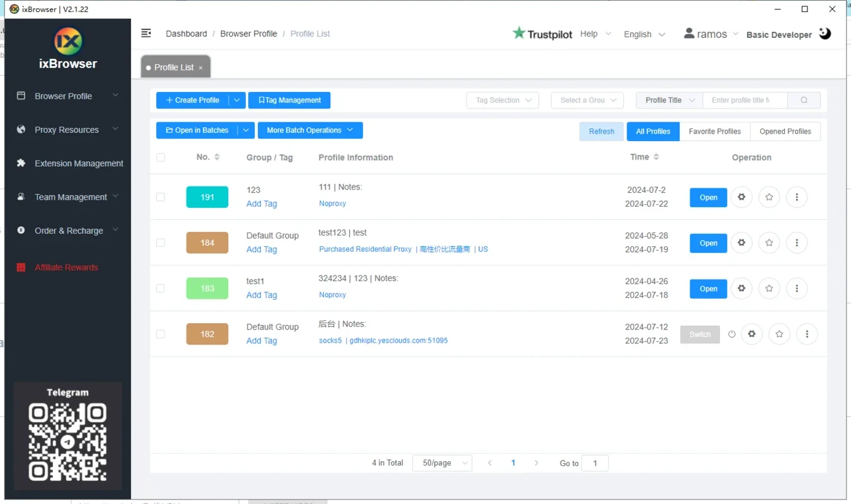Open Affiliate Rewards in sidebar
The width and height of the screenshot is (851, 504).
coord(67,267)
